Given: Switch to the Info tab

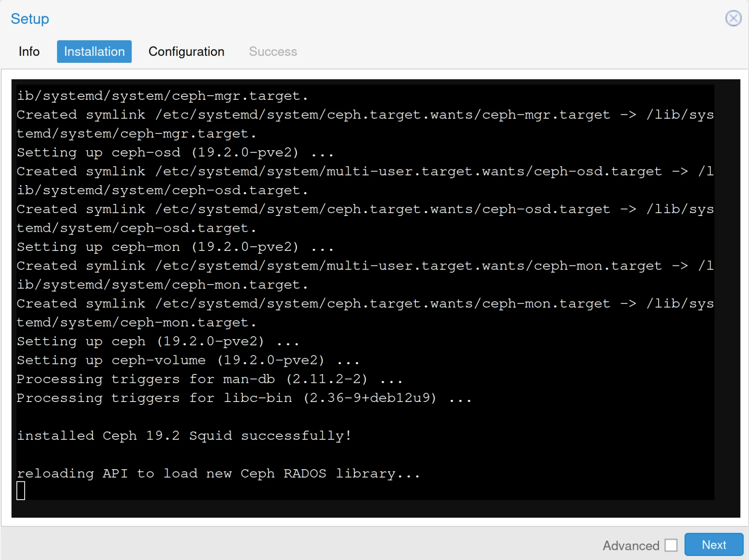Looking at the screenshot, I should pos(29,52).
